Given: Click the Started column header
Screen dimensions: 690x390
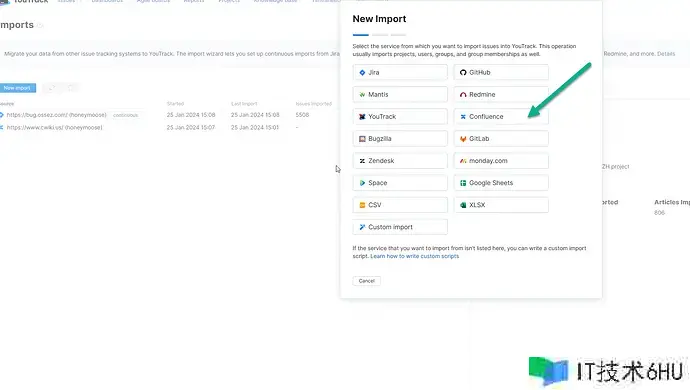Looking at the screenshot, I should 175,104.
